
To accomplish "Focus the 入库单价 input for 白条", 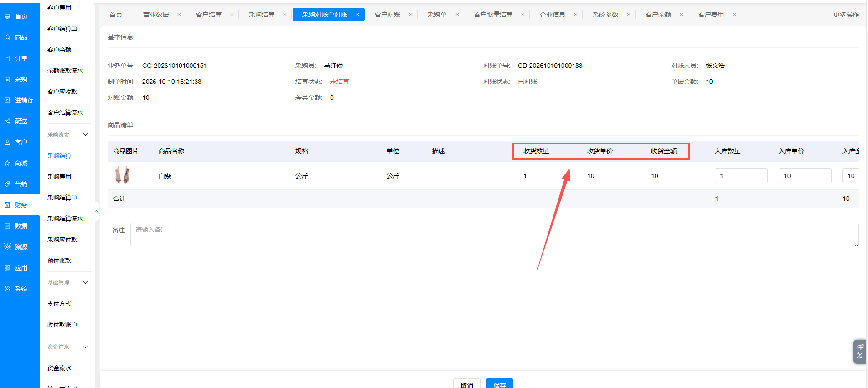I will click(x=805, y=176).
